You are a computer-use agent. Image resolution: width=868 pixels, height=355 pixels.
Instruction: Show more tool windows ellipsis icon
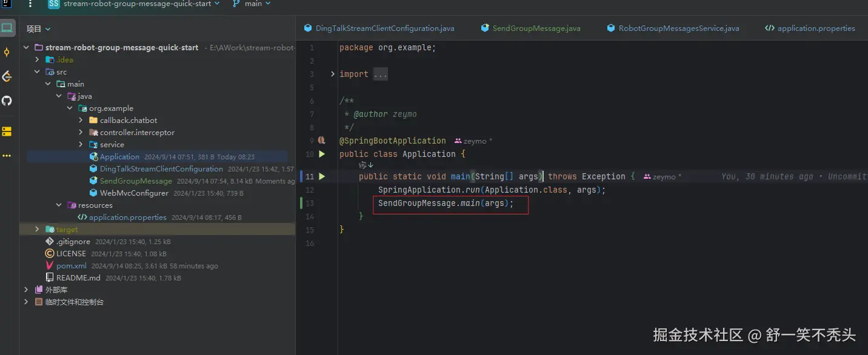tap(7, 156)
